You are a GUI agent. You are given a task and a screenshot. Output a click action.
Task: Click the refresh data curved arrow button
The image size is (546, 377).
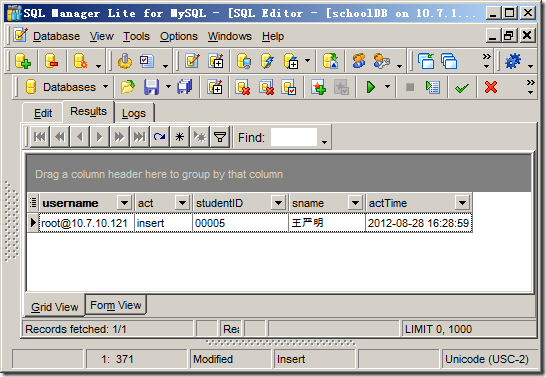[159, 137]
